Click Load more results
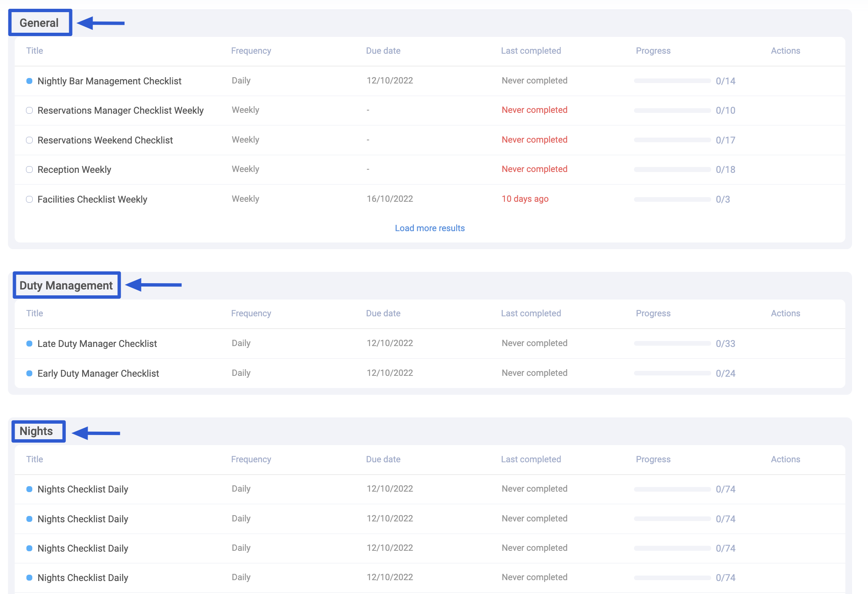The height and width of the screenshot is (594, 868). pos(429,228)
